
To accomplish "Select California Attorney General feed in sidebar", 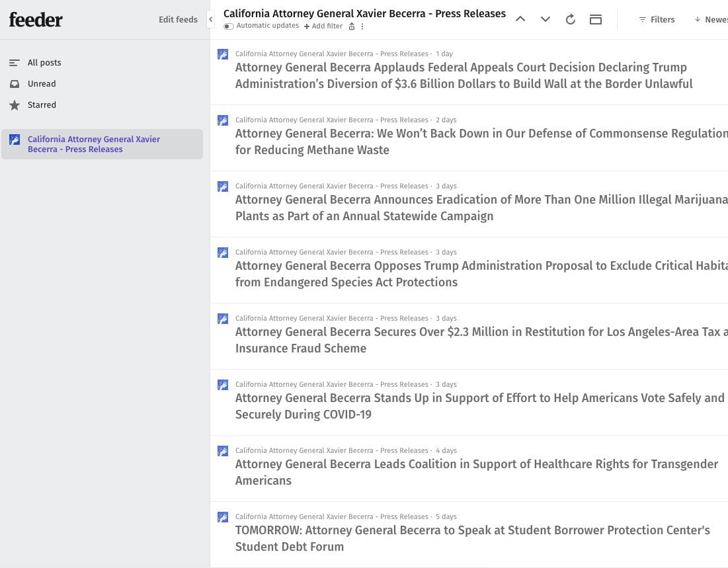I will [x=102, y=144].
